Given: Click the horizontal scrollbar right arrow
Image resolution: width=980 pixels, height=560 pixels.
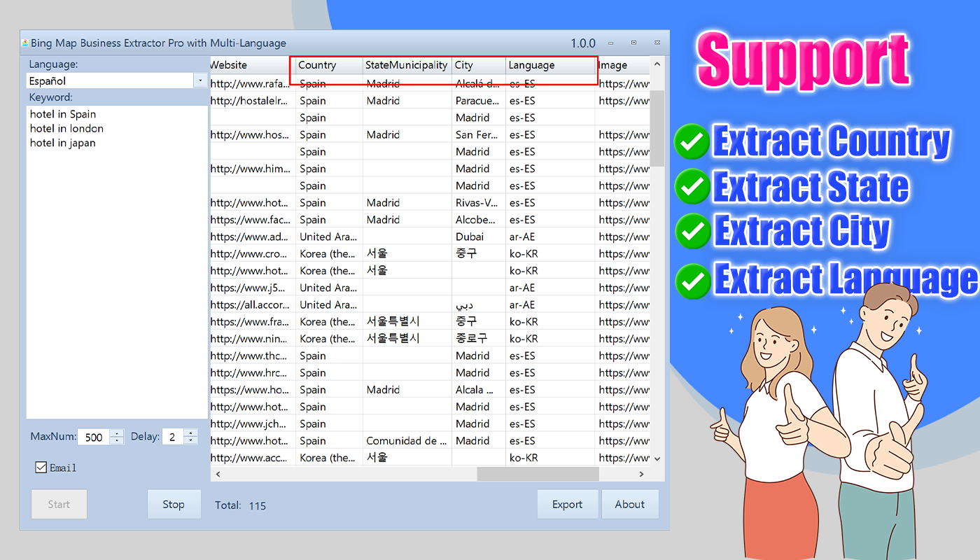Looking at the screenshot, I should (642, 474).
